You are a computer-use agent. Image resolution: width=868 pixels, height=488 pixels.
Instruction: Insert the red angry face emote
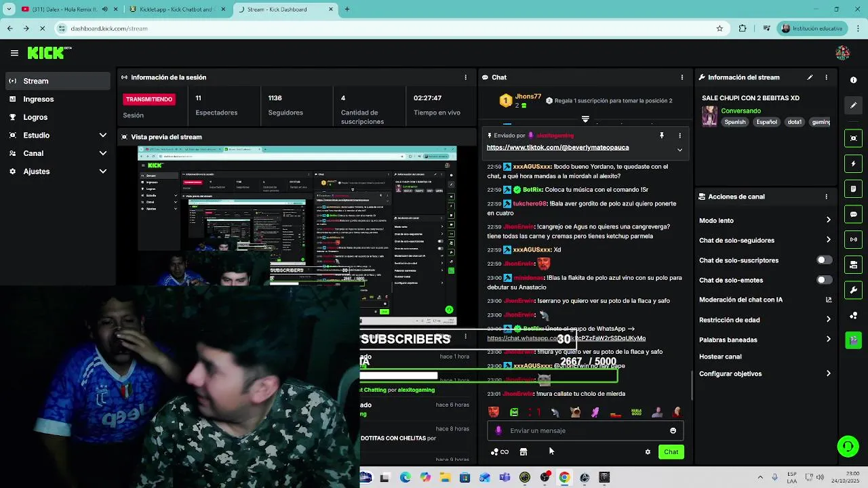[x=494, y=412]
